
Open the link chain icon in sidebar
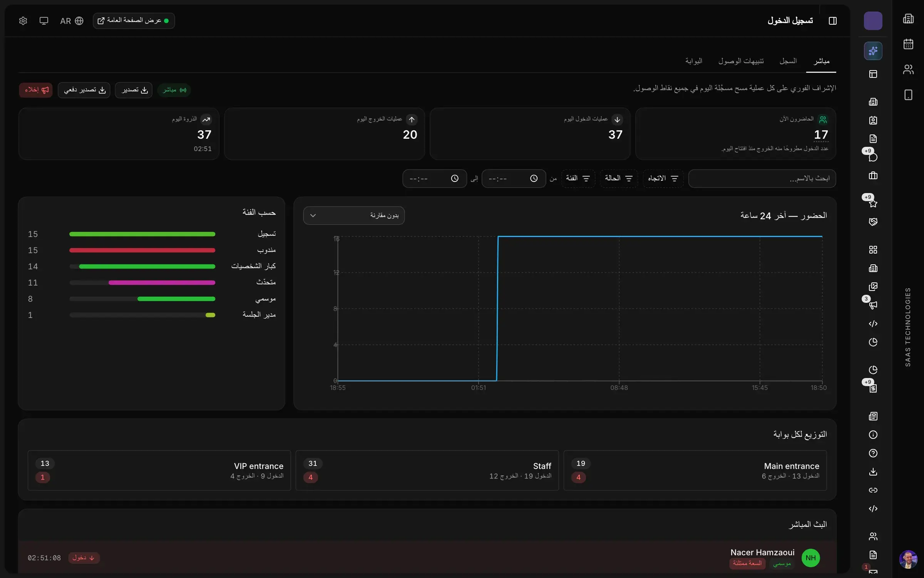(873, 490)
